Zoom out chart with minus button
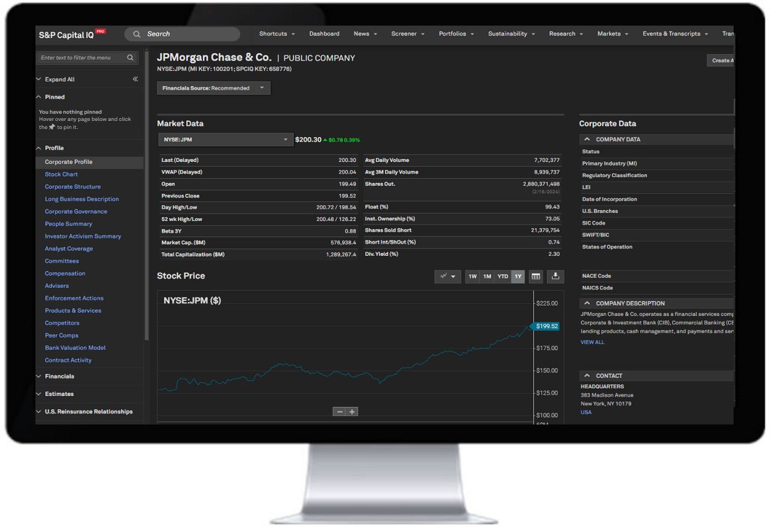 point(340,412)
